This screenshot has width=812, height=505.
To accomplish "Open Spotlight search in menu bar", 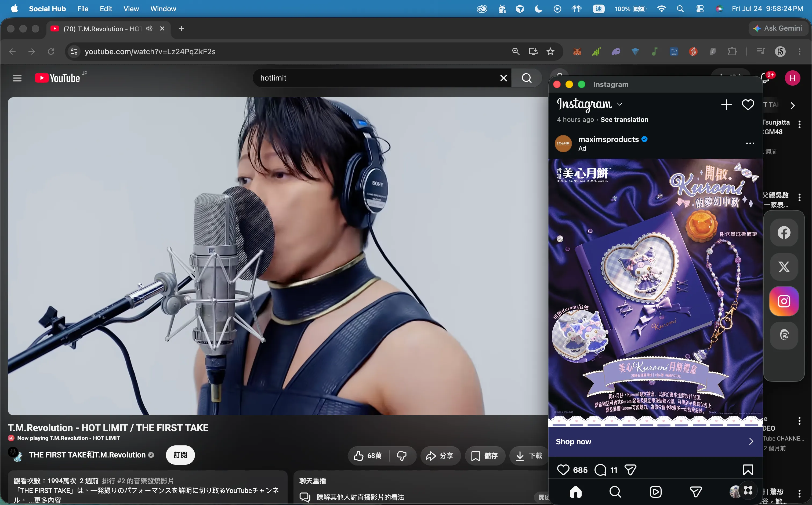I will tap(680, 9).
